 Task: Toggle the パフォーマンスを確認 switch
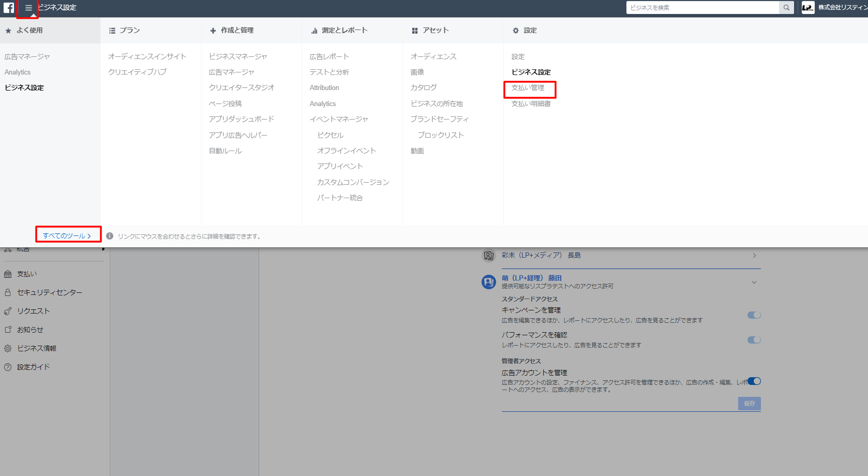point(754,340)
